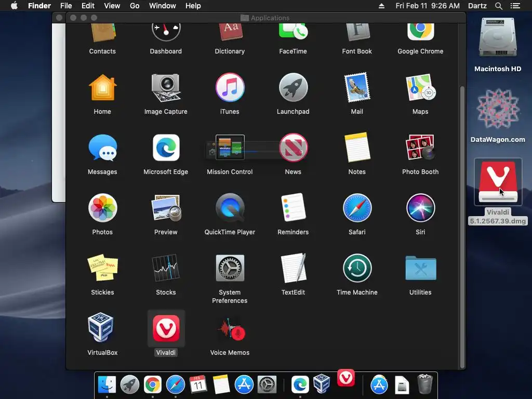The height and width of the screenshot is (399, 532).
Task: Click the eject icon in menu bar
Action: [x=381, y=6]
